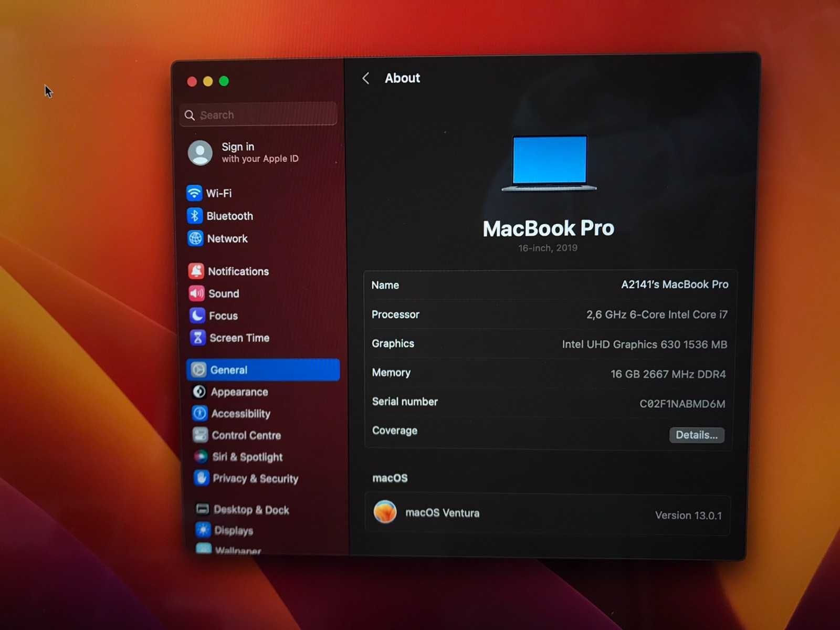Click the search magnifier icon
This screenshot has width=840, height=630.
(x=190, y=115)
